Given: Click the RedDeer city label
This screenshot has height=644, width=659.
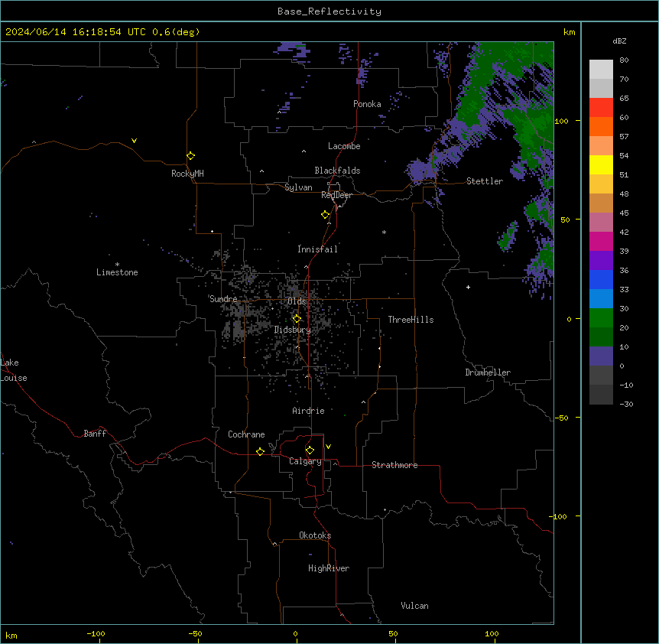Looking at the screenshot, I should (336, 195).
